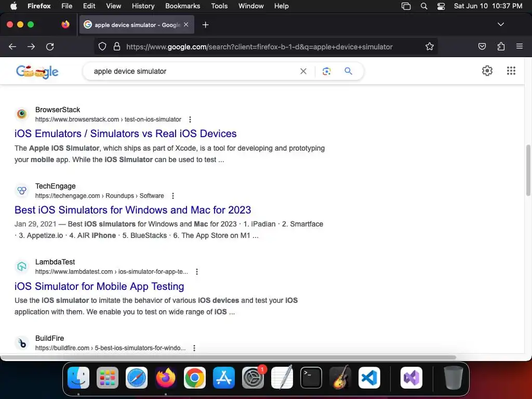Click the lambdatest.com URL breadcrumb
532x399 pixels.
click(112, 272)
